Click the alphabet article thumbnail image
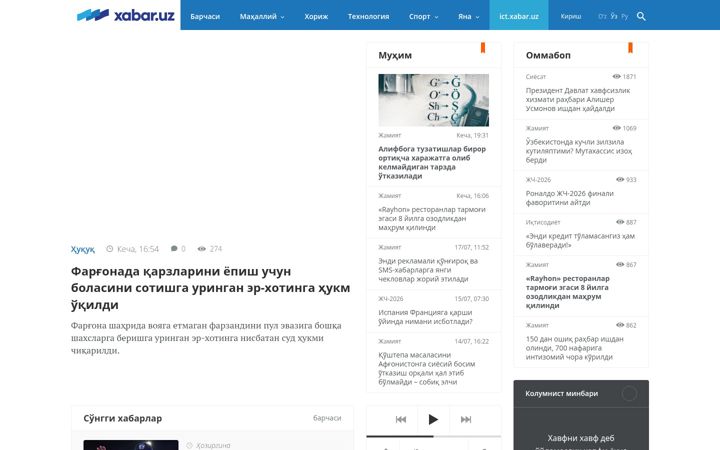 point(433,100)
